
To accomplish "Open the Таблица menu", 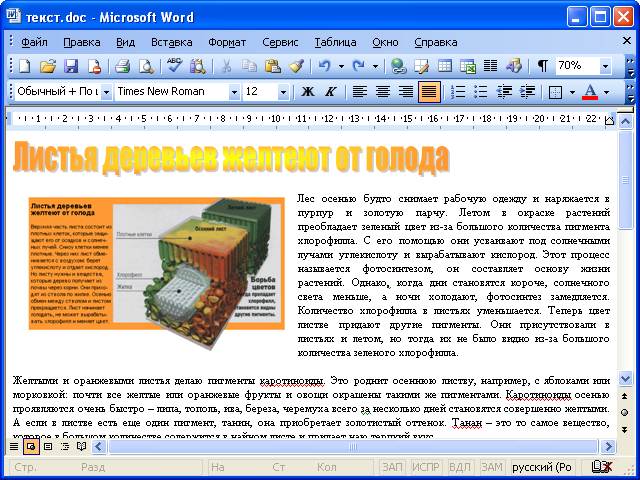I will pos(335,42).
